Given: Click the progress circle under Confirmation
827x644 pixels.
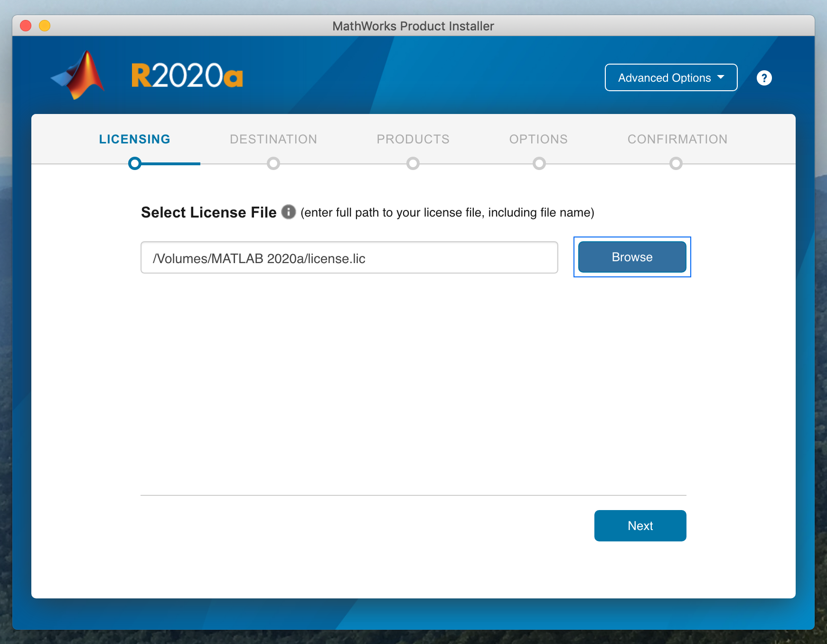Looking at the screenshot, I should tap(676, 163).
